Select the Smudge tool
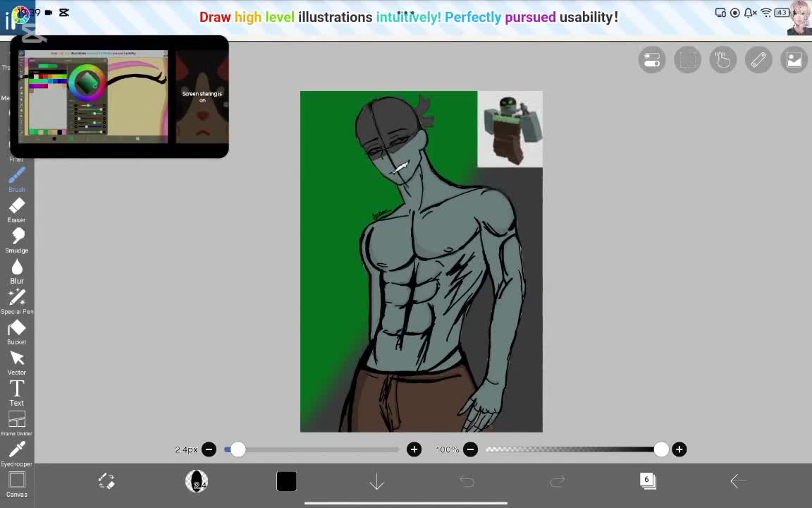Viewport: 812px width, 508px height. tap(17, 241)
